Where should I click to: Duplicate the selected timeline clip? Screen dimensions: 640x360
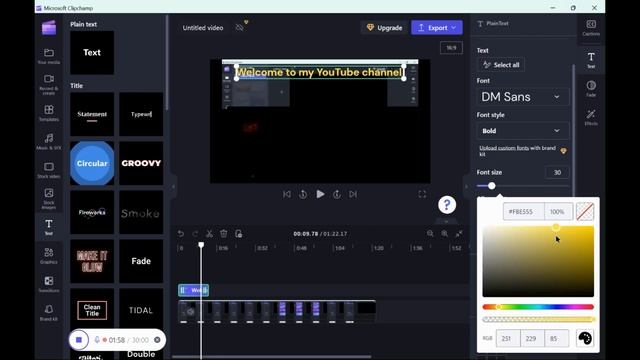click(x=238, y=233)
